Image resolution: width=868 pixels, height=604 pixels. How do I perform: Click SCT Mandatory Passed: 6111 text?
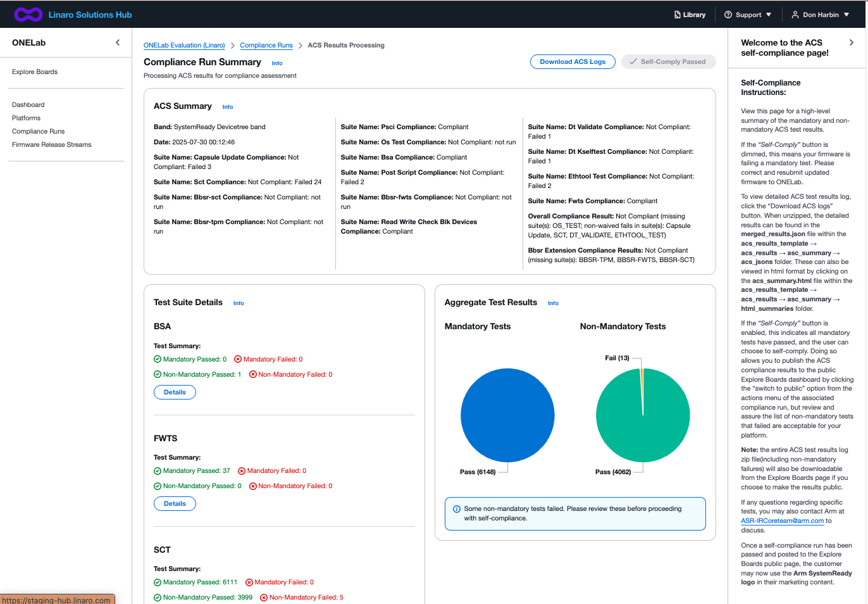tap(200, 582)
